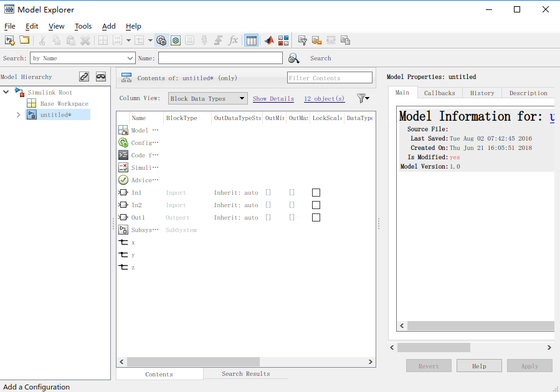Click the Add Configuration Reference icon
Screen dimensions: 560x392
176,40
